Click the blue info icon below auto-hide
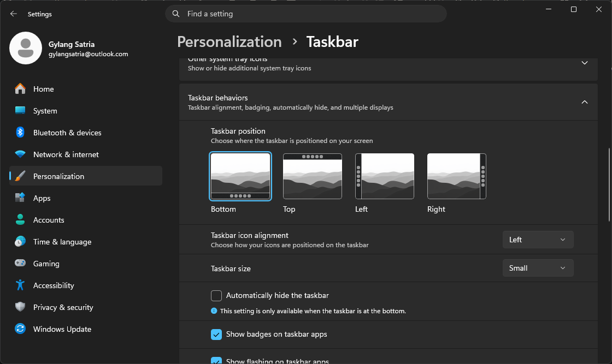Screen dimensions: 612x364 (x=214, y=311)
